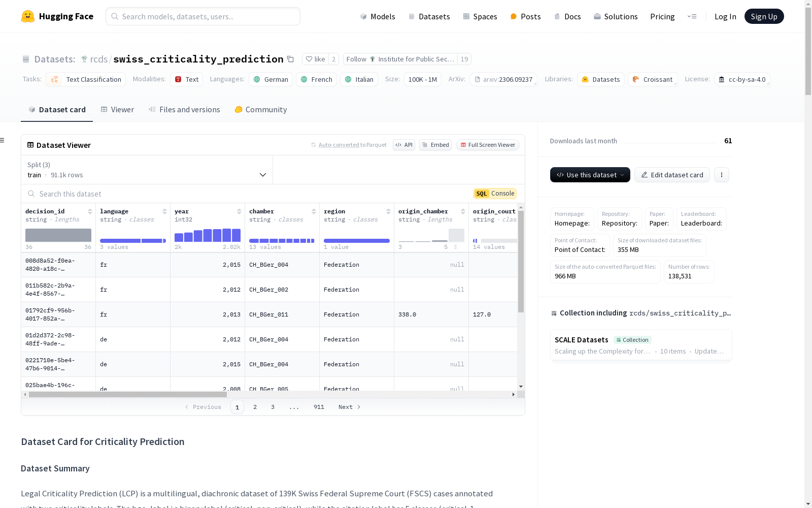Click the year distribution histogram
This screenshot has height=508, width=812.
coord(208,235)
